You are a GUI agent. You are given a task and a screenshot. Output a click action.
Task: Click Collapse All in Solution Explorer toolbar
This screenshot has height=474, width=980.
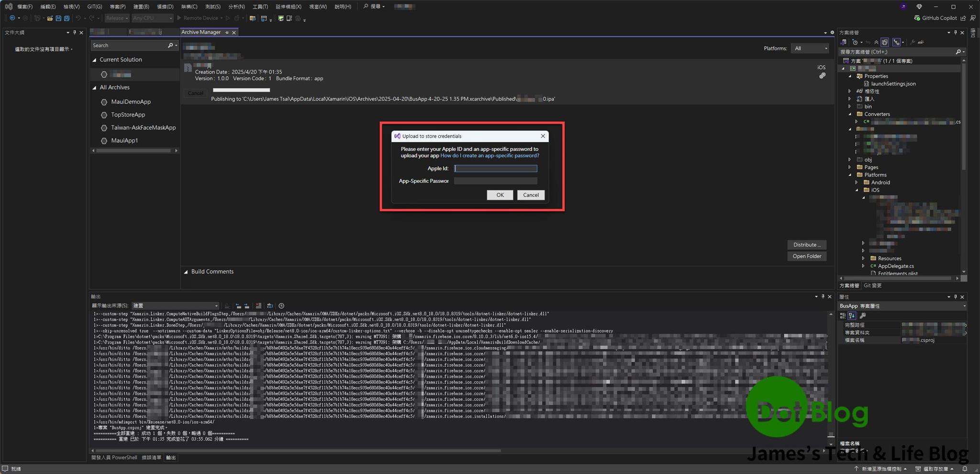(x=876, y=42)
